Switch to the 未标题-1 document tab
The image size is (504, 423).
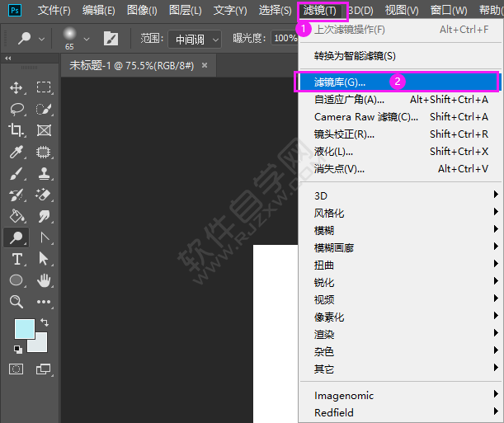point(132,65)
